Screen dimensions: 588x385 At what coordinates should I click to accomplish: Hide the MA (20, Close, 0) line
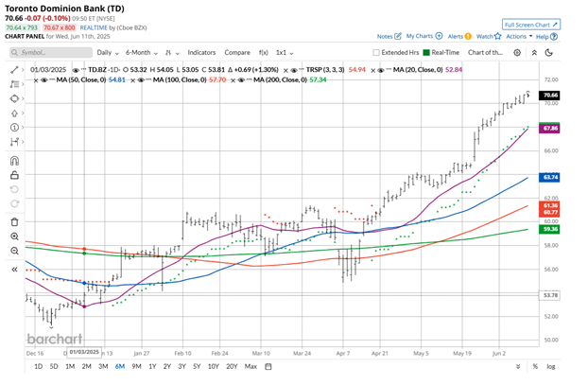[x=381, y=70]
